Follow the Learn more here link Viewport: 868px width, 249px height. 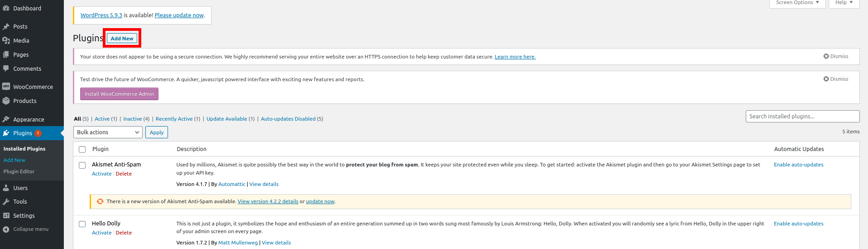tap(515, 57)
